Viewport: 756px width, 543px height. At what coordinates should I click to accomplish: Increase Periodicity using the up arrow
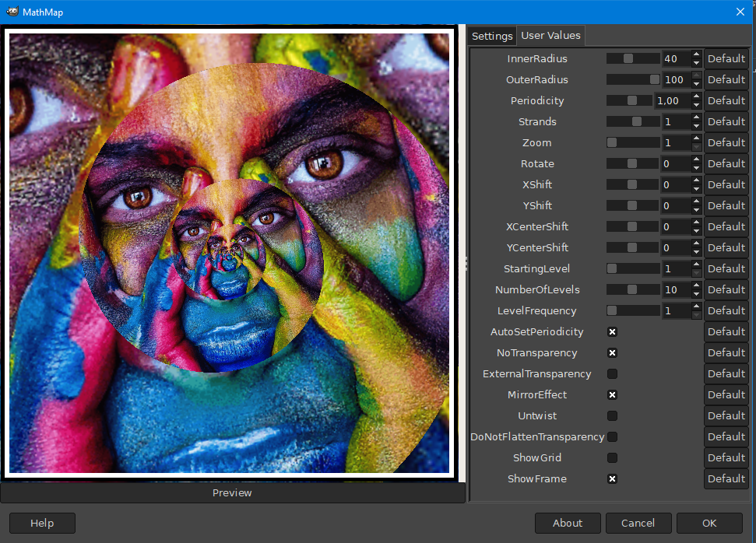(x=696, y=96)
